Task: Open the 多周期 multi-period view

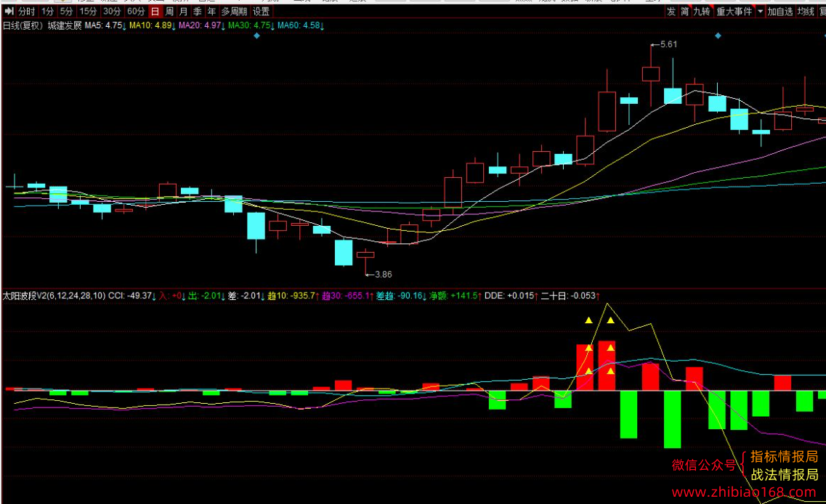Action: (x=234, y=11)
